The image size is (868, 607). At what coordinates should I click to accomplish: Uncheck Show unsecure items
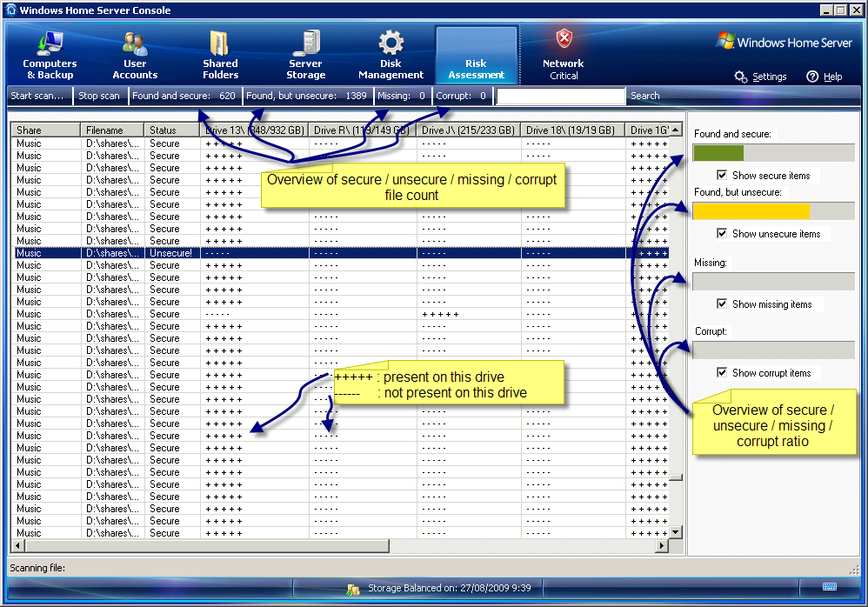(x=722, y=233)
